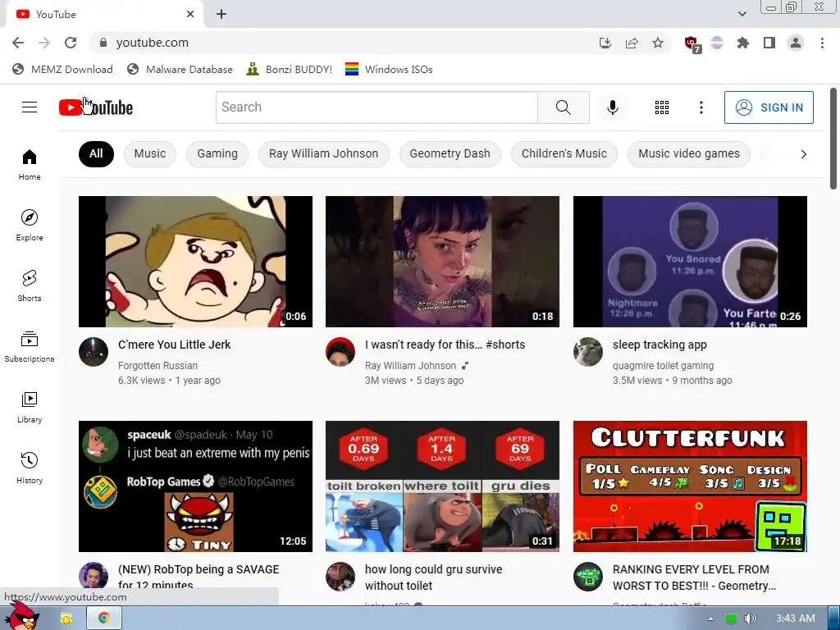Open the Chrome three-dot menu
The width and height of the screenshot is (840, 630).
[822, 43]
